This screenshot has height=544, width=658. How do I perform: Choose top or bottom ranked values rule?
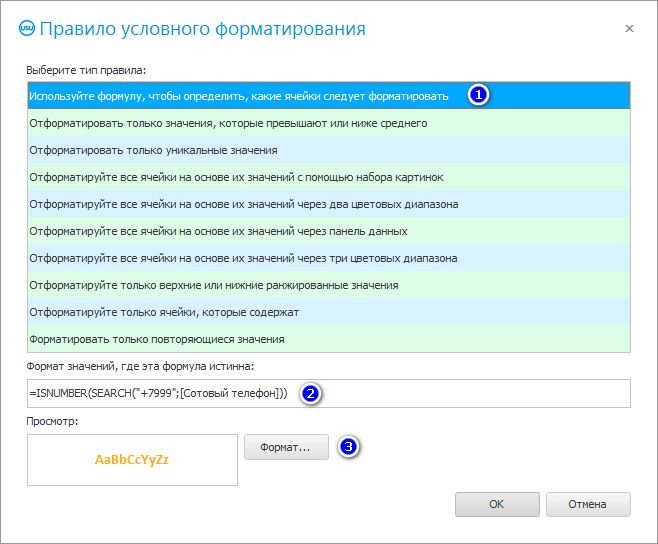(329, 285)
